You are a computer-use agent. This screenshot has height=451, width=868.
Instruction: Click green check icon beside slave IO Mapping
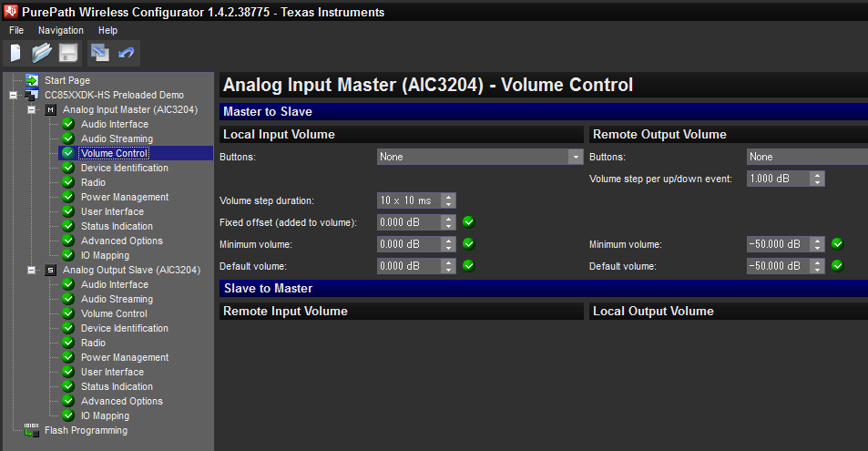pos(68,415)
